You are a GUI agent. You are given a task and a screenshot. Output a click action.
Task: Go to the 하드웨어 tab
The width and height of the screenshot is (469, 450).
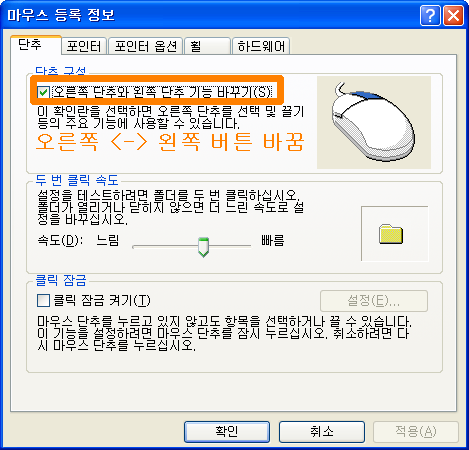pos(261,46)
